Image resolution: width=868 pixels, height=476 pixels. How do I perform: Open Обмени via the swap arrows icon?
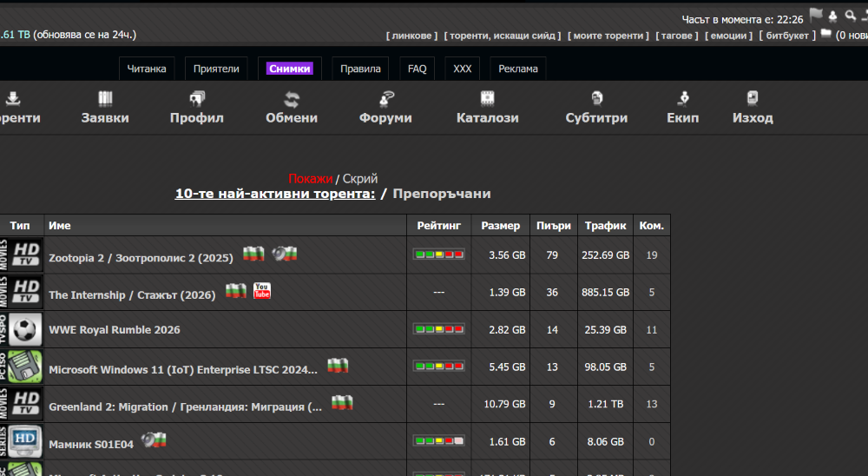pos(292,99)
